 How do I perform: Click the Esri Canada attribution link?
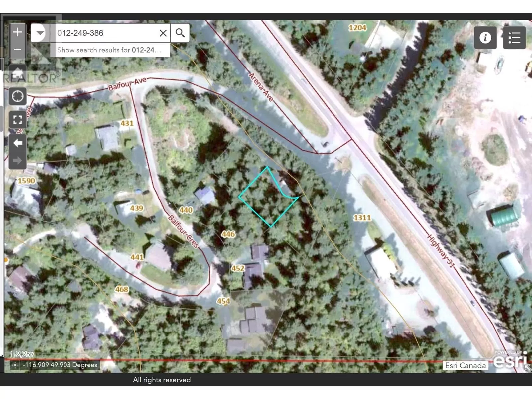pyautogui.click(x=465, y=365)
